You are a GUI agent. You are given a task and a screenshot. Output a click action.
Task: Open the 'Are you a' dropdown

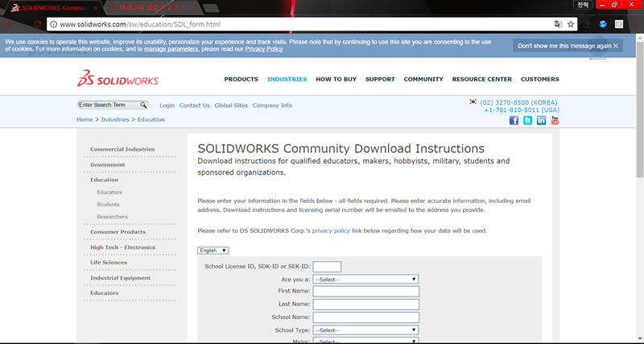coord(365,280)
